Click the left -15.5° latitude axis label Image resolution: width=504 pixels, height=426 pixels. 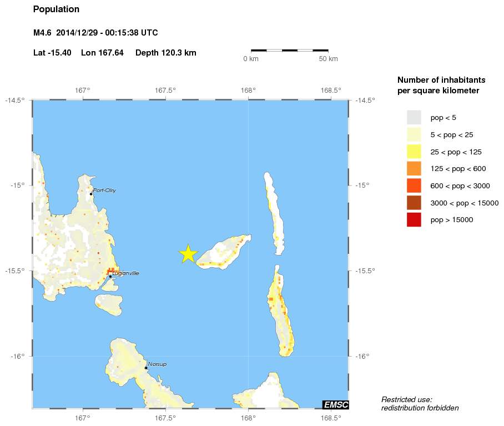coord(16,270)
